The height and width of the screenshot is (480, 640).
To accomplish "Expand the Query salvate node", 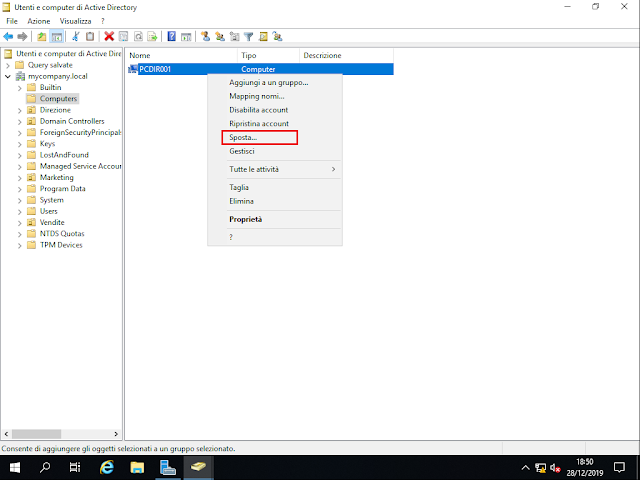I will click(8, 65).
